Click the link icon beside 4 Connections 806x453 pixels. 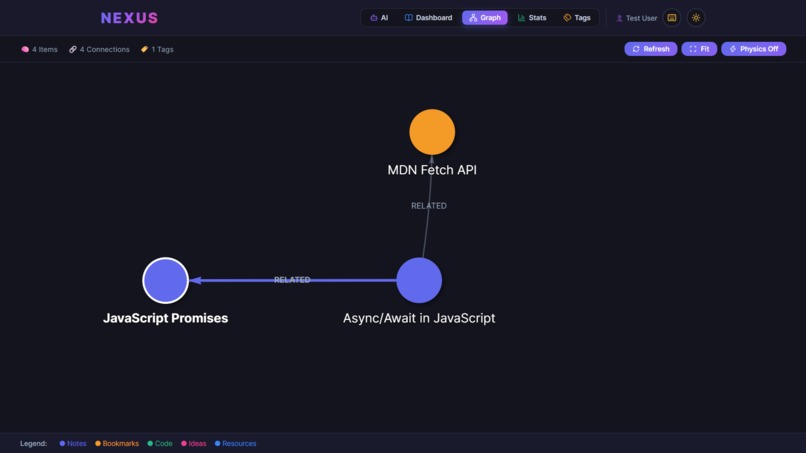(x=73, y=49)
